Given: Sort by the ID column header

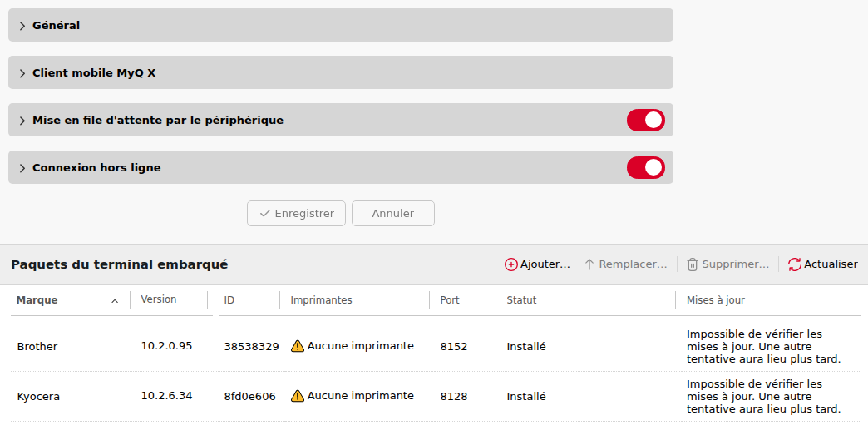Looking at the screenshot, I should 229,300.
